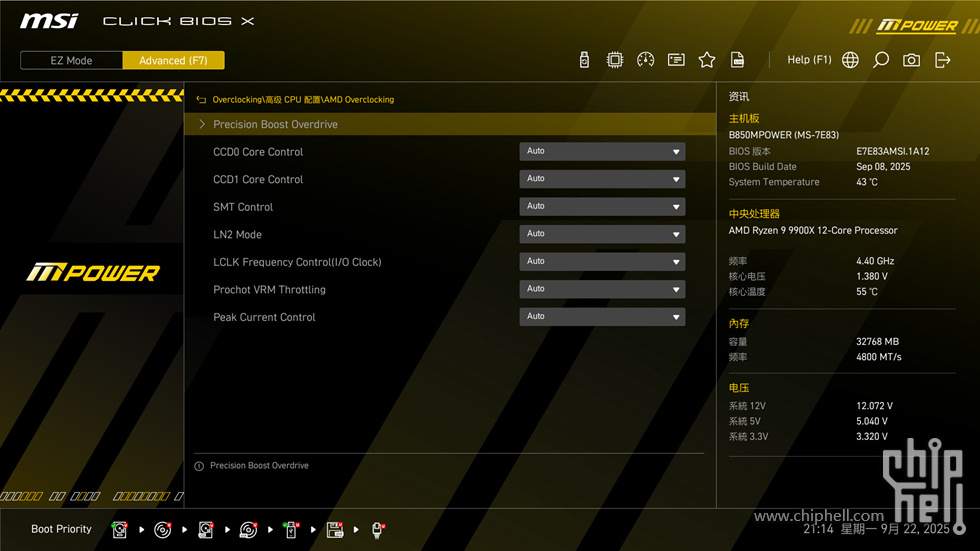Click the CPU chip icon in toolbar
The width and height of the screenshot is (980, 551).
click(x=615, y=60)
